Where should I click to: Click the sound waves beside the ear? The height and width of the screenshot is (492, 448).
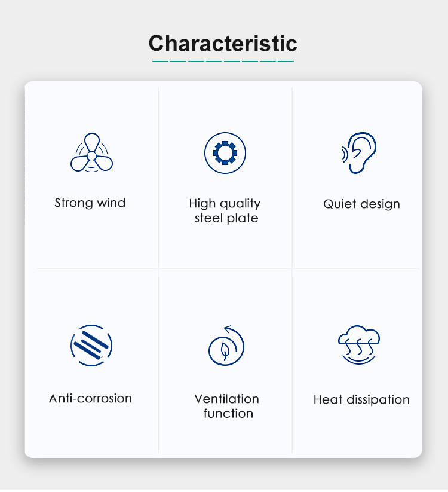point(345,155)
